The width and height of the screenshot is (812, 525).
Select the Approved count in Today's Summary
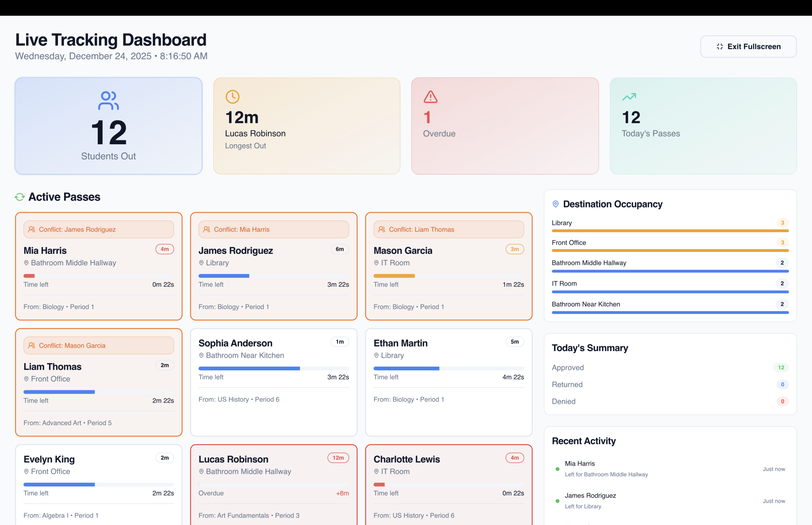point(781,367)
